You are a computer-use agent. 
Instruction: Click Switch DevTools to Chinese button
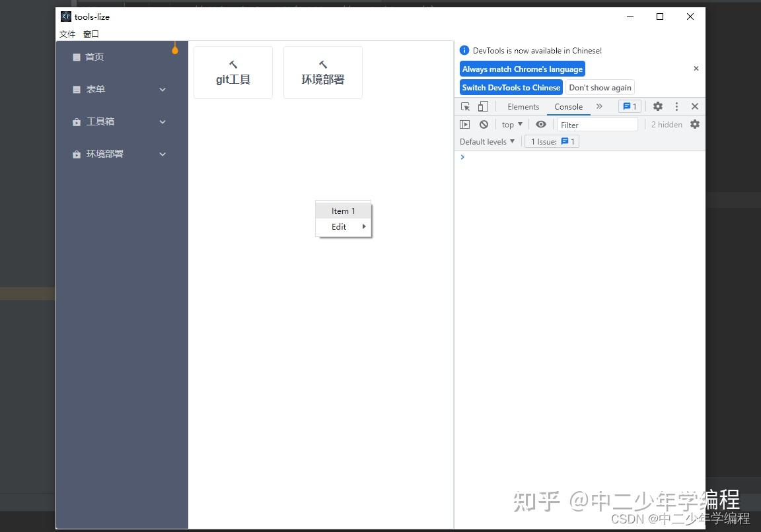(511, 87)
